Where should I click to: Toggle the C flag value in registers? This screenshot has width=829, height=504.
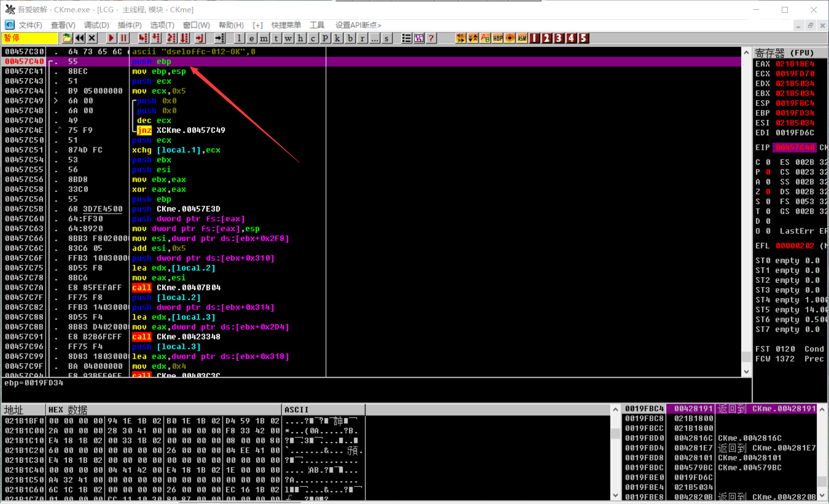point(768,162)
